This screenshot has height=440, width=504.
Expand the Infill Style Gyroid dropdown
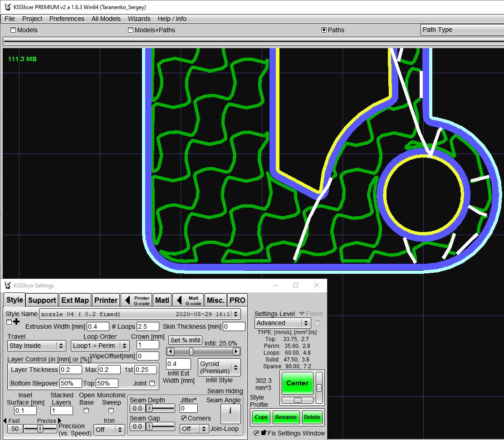219,367
